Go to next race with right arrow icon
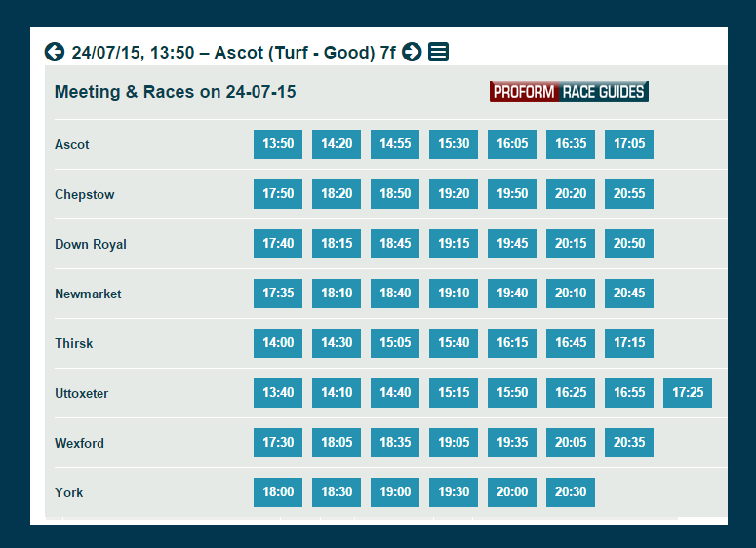 point(412,52)
